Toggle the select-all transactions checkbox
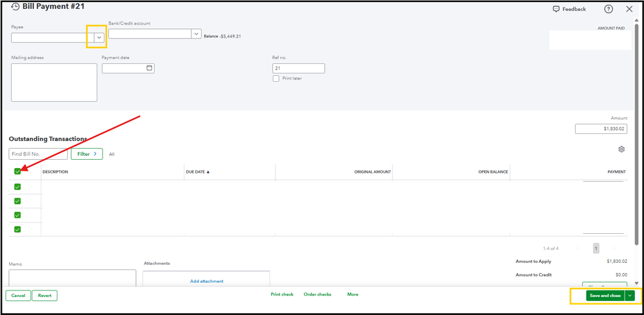This screenshot has height=315, width=644. pos(17,171)
